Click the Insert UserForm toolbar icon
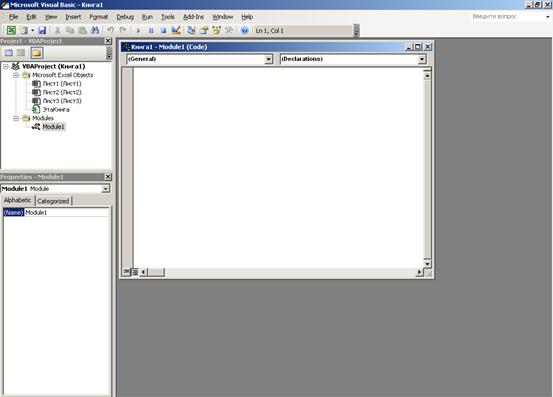The height and width of the screenshot is (397, 553). (24, 30)
